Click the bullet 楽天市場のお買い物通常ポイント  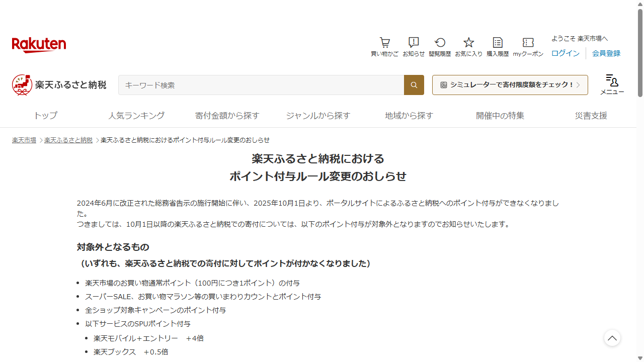[193, 283]
